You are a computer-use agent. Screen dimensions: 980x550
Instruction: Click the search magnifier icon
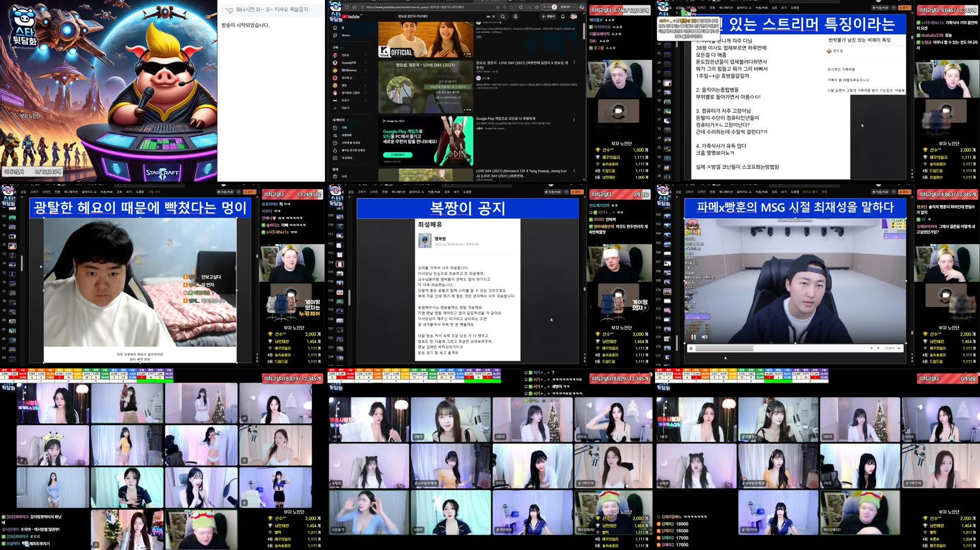click(x=503, y=16)
